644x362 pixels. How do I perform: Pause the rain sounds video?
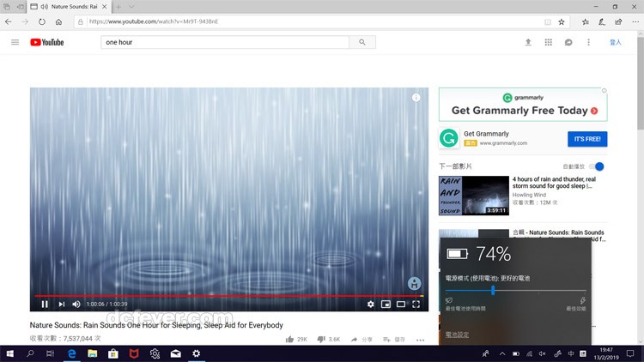pos(45,305)
